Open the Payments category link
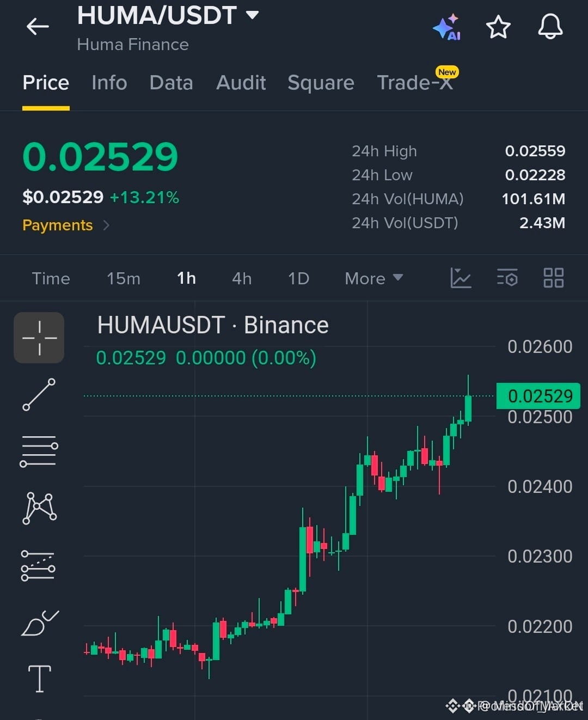 click(66, 225)
